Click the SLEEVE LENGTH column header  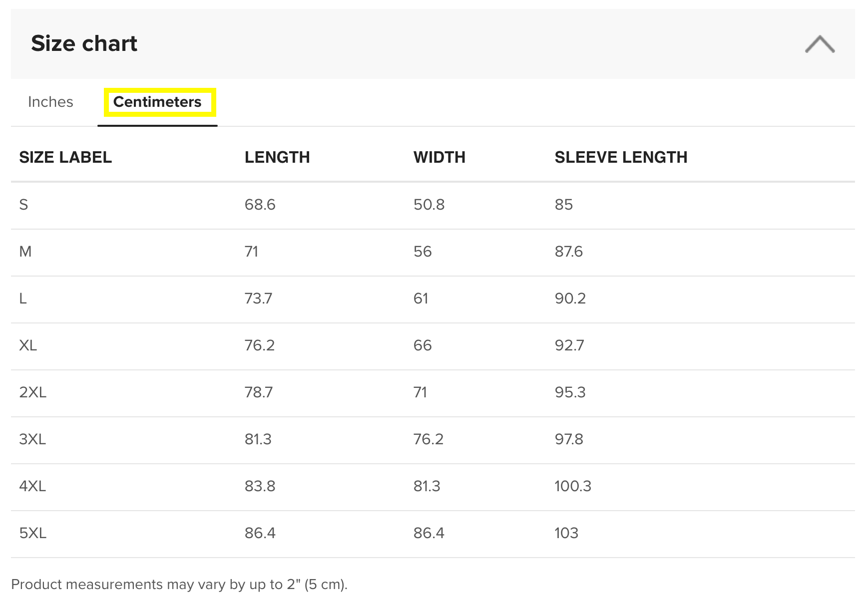point(621,157)
